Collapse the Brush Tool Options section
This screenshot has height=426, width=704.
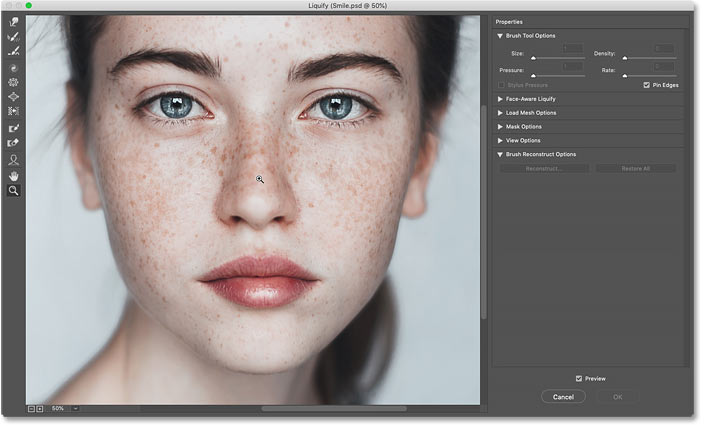501,35
